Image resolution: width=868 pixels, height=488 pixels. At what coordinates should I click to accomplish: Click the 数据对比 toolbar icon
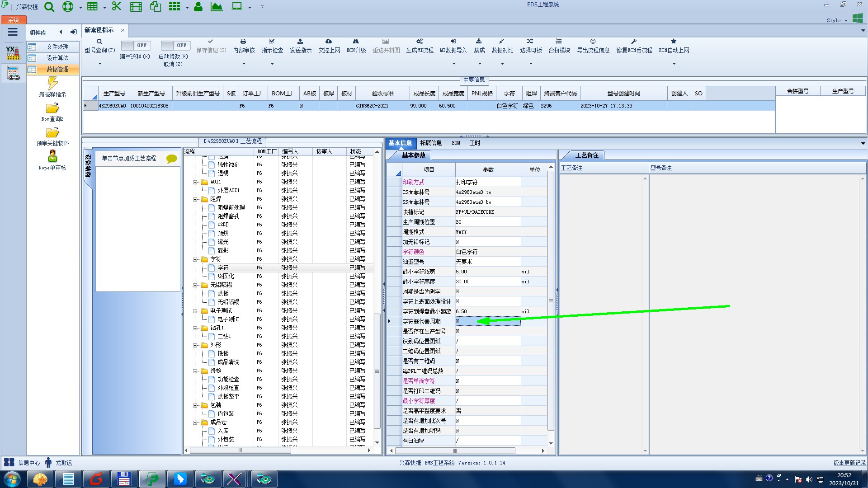(502, 42)
